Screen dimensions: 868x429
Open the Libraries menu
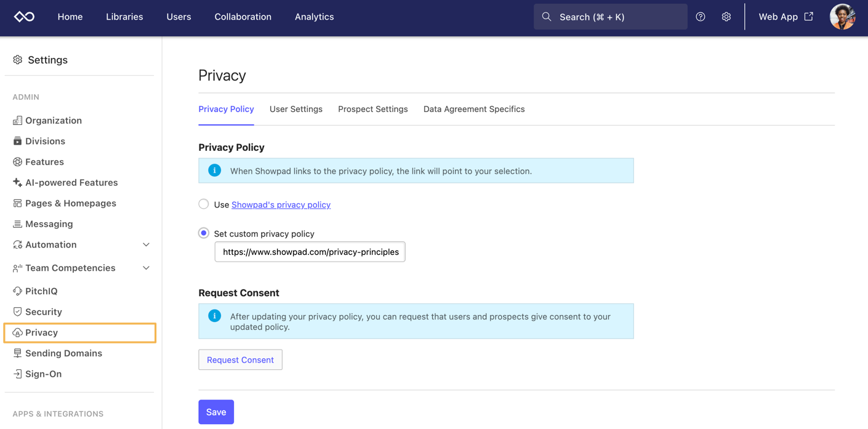point(124,17)
